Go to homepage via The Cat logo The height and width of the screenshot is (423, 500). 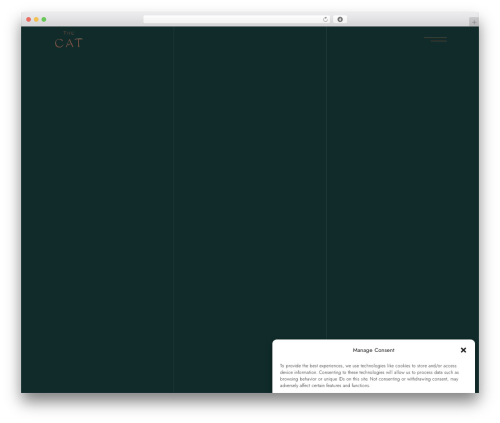point(69,40)
